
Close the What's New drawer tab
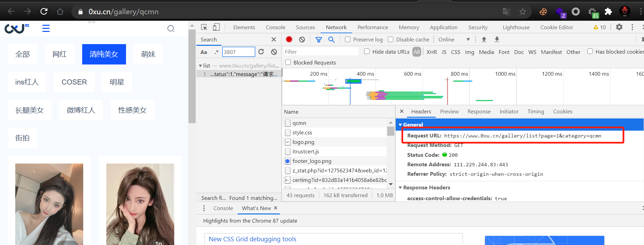275,208
